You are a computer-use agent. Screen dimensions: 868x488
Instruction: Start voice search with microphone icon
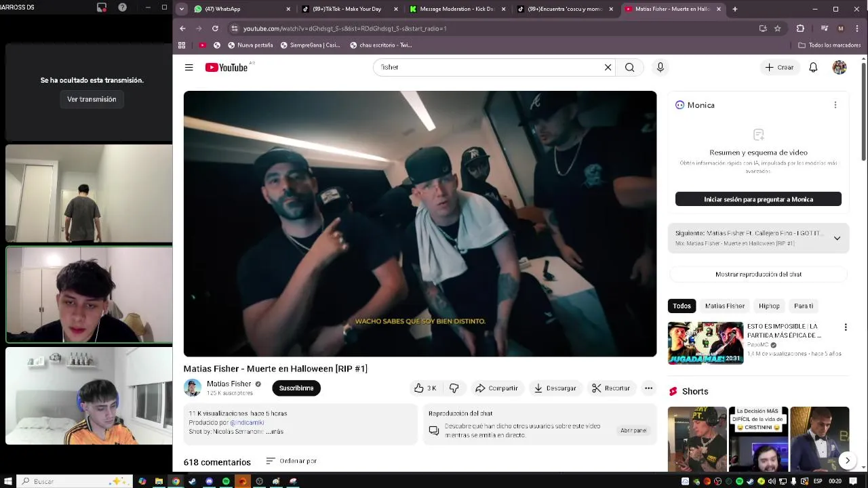tap(660, 67)
